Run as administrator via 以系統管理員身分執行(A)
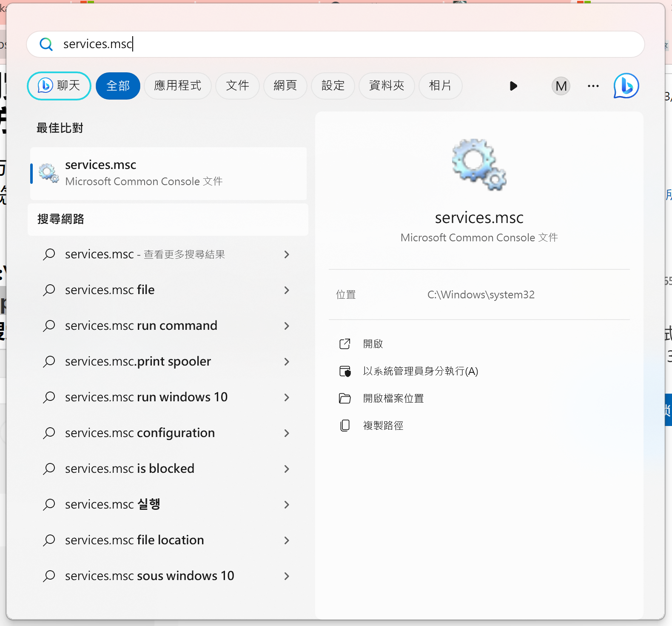 pos(421,371)
